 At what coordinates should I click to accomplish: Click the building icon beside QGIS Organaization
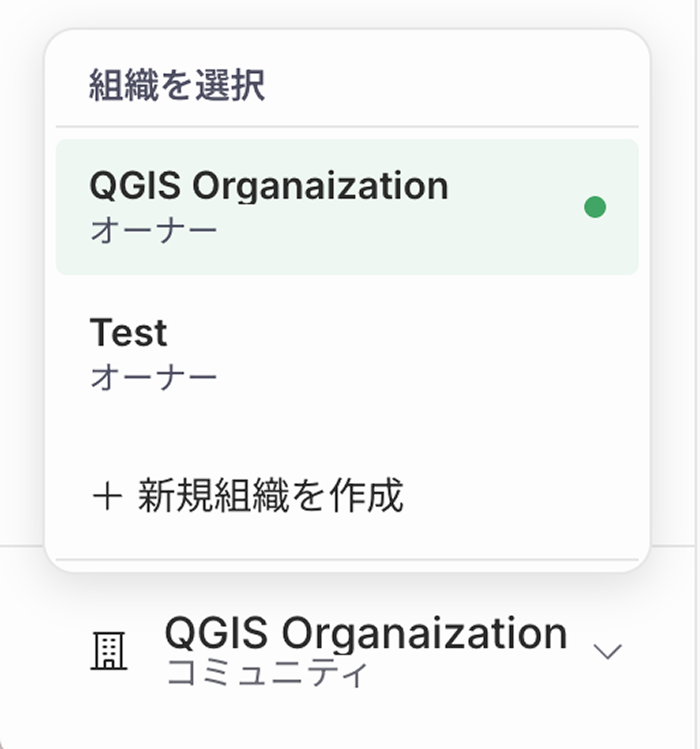[108, 650]
